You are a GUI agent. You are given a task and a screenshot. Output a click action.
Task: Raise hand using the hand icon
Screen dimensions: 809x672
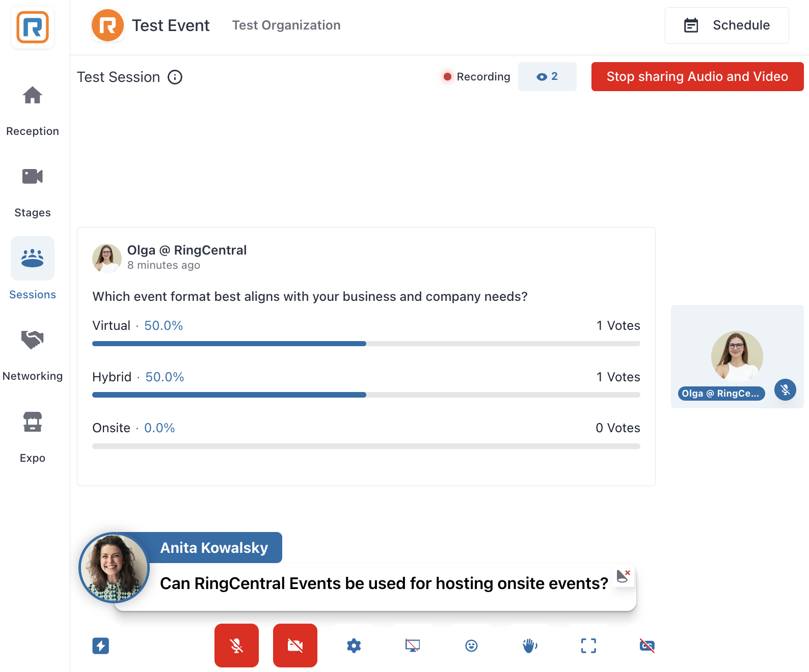[530, 646]
